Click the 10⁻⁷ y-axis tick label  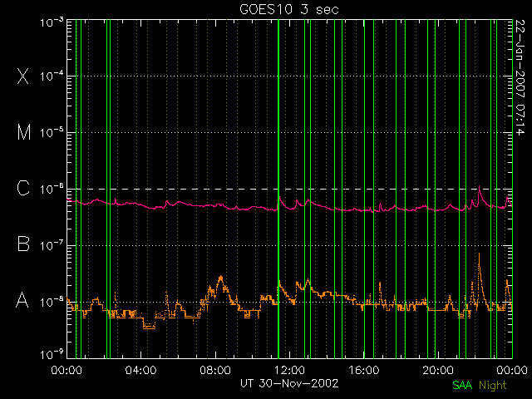pyautogui.click(x=52, y=245)
